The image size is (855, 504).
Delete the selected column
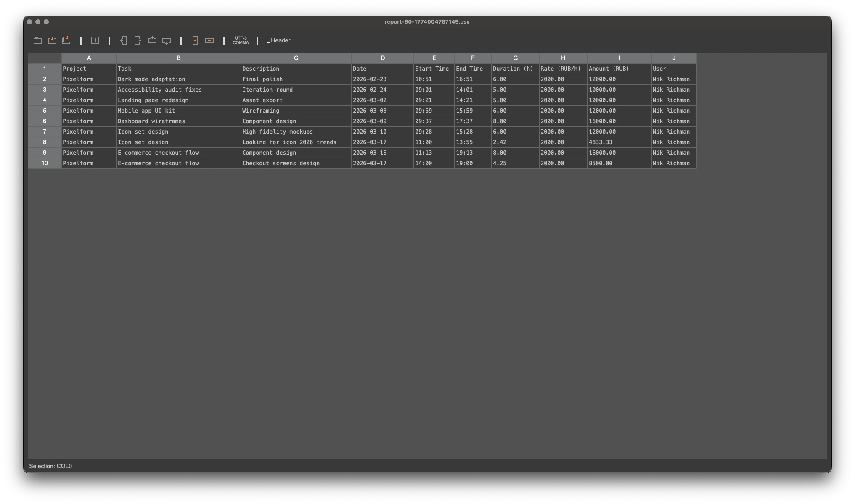(195, 40)
